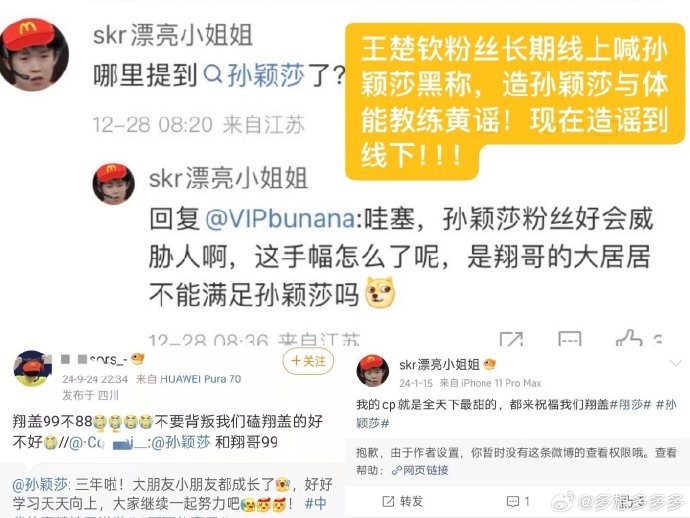
Task: Tap the HUAWEI Pura 70 device link
Action: click(200, 379)
